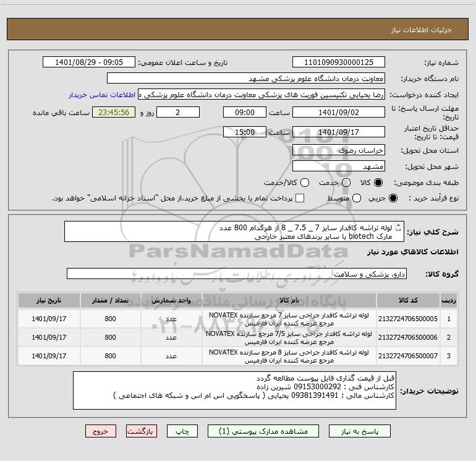Click the اطلاعات کالاهای مورد نیاز heading

click(x=412, y=252)
